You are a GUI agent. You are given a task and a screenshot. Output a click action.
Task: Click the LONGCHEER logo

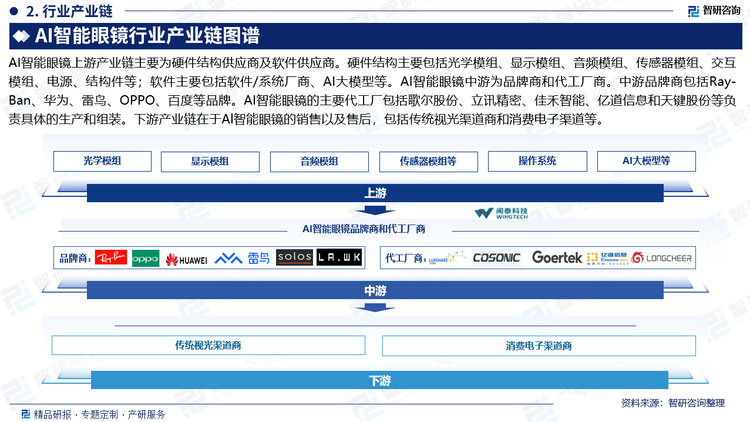click(662, 258)
